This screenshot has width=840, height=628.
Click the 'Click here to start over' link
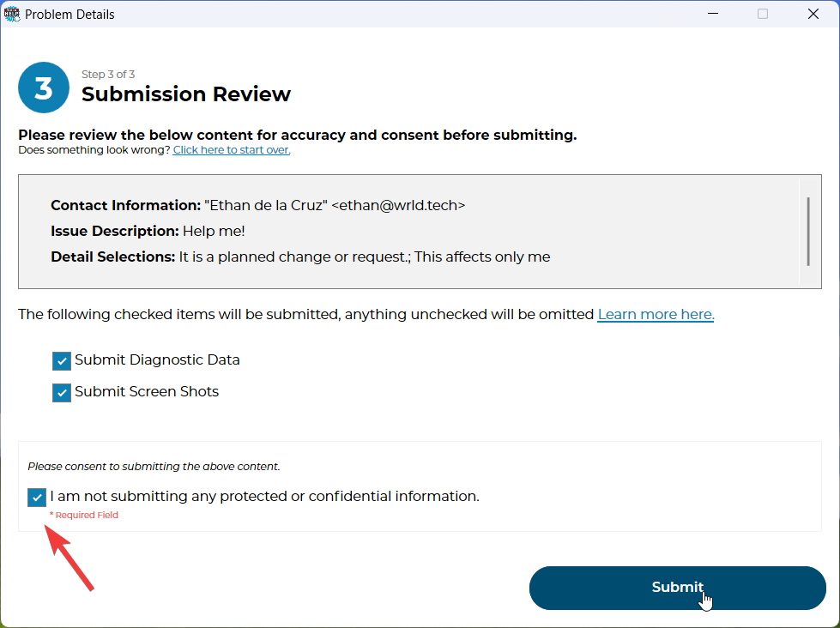pyautogui.click(x=232, y=150)
